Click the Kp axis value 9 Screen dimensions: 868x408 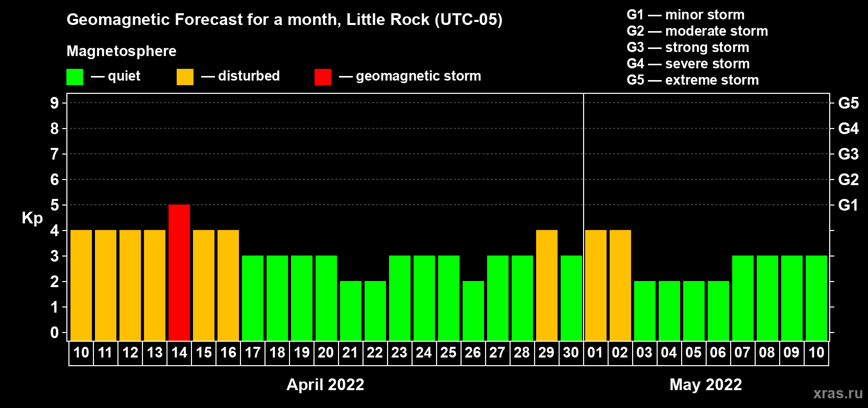point(55,103)
